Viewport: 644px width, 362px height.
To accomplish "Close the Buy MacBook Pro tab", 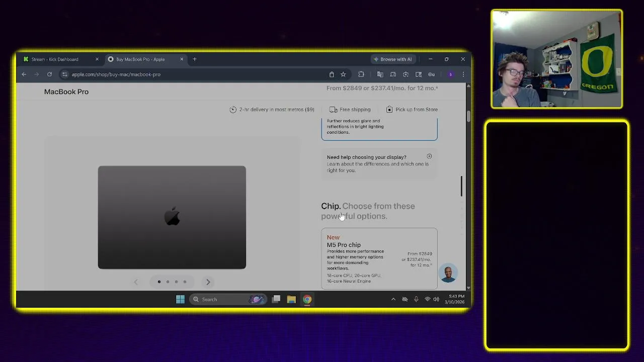I will click(x=182, y=59).
